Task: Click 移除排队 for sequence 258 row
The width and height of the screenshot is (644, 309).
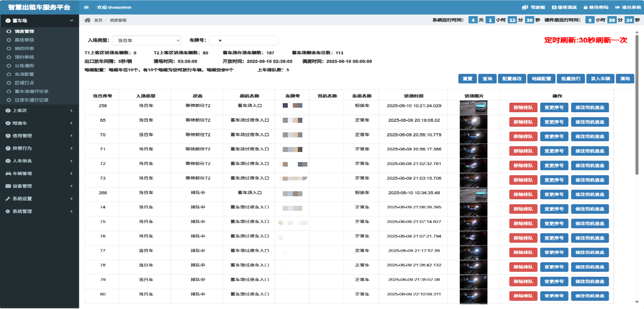Action: 523,107
